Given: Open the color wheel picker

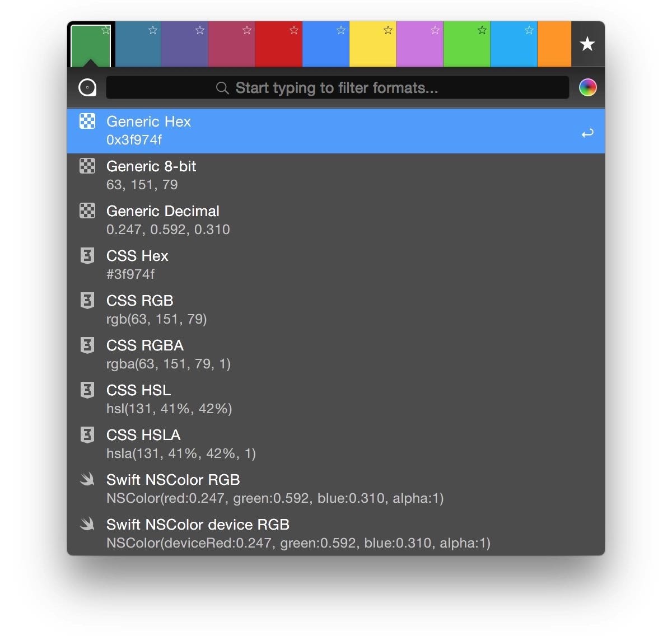Looking at the screenshot, I should (x=587, y=87).
